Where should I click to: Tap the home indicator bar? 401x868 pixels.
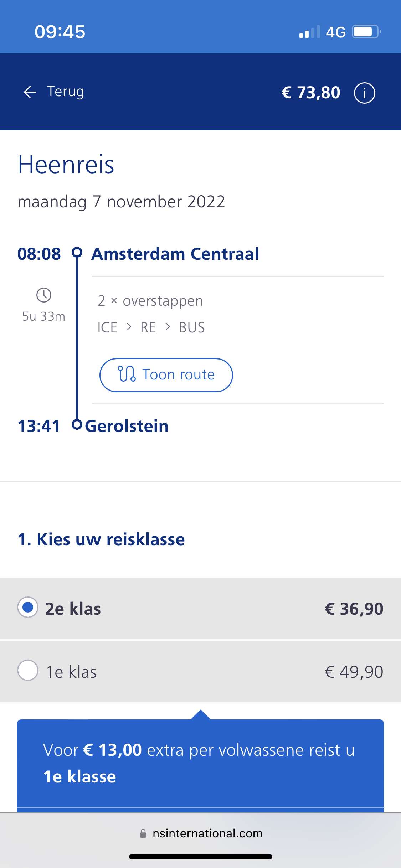coord(201,857)
